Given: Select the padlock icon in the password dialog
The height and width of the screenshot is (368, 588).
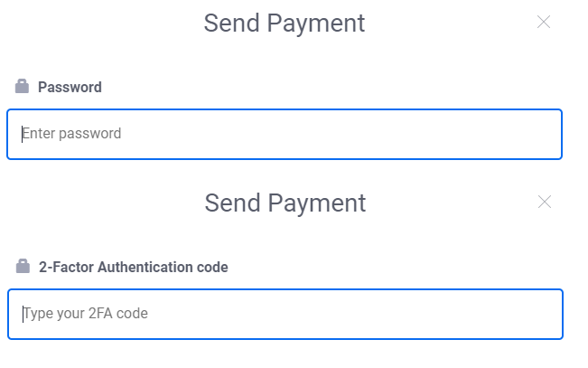Looking at the screenshot, I should [x=23, y=87].
